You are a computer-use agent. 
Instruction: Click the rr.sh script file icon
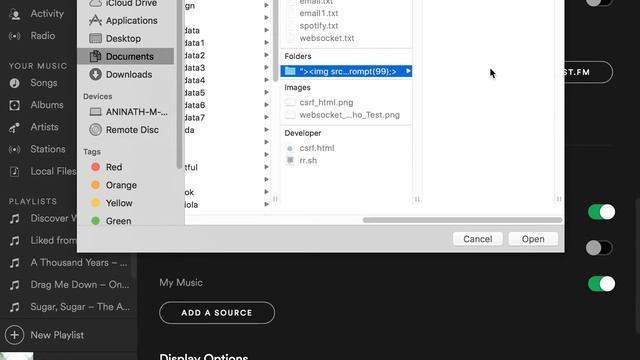pos(290,160)
